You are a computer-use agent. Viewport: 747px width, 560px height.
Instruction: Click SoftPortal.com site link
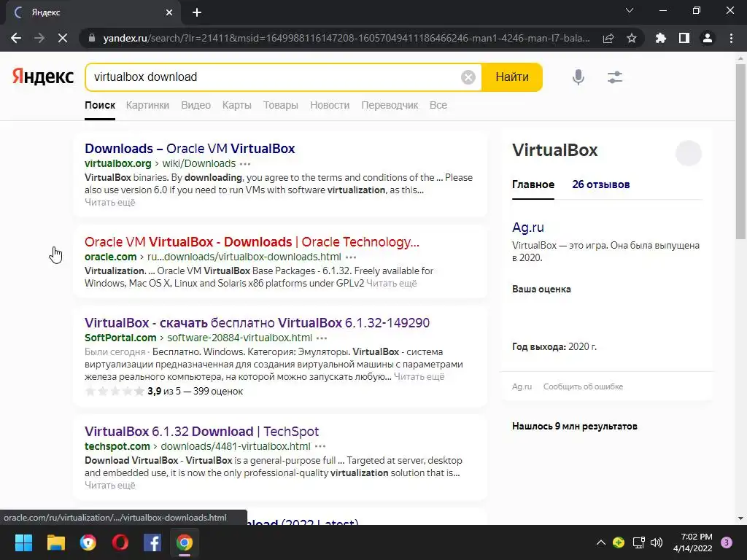click(x=120, y=338)
